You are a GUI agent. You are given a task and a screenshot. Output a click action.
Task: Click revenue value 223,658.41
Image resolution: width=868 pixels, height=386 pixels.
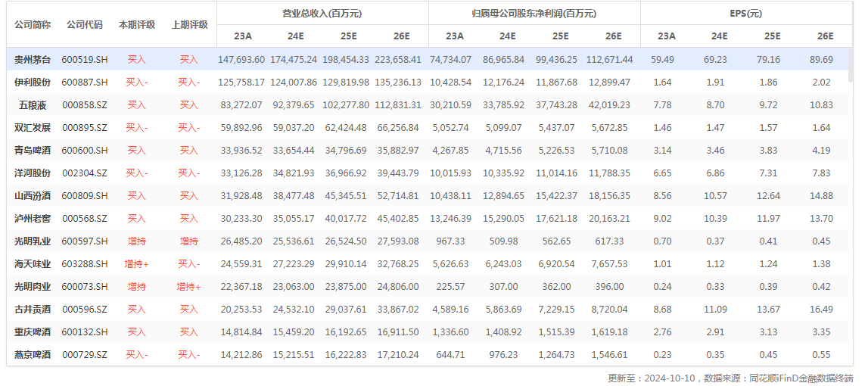(398, 59)
